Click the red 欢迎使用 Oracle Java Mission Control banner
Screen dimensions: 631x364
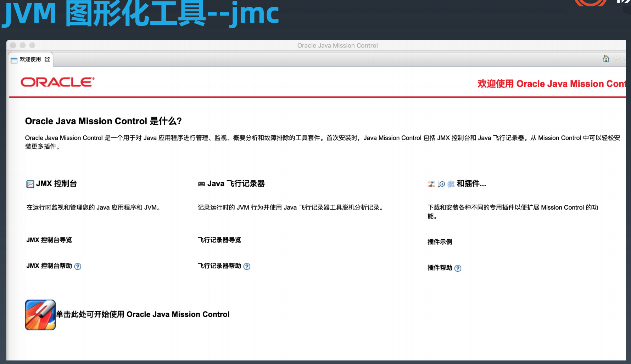click(552, 84)
